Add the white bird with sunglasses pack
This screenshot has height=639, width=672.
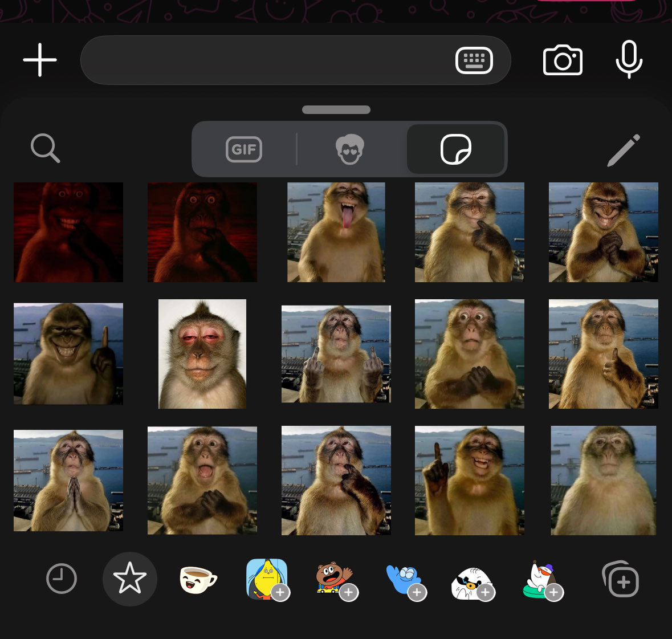point(473,583)
